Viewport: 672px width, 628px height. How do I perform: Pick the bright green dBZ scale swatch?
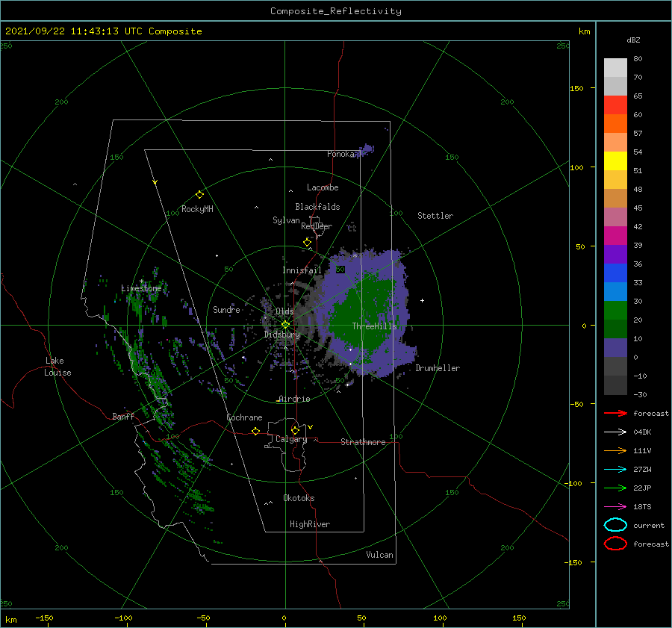(x=615, y=311)
